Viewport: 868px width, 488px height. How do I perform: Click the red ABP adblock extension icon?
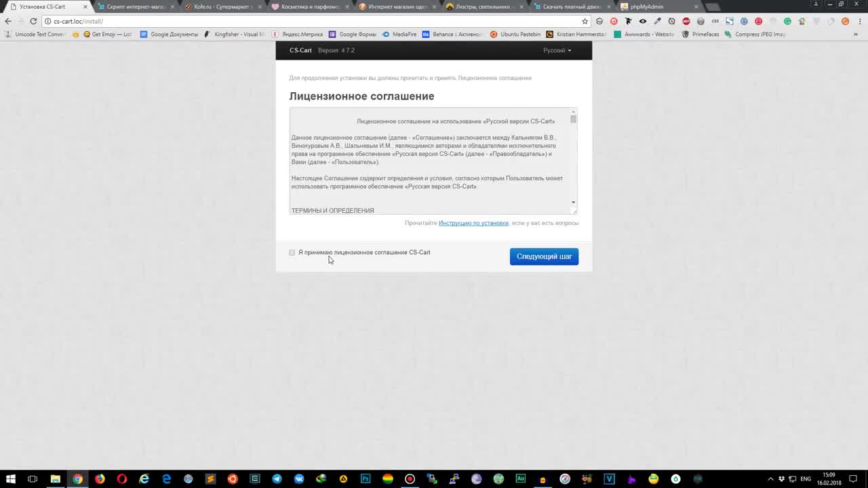tap(686, 21)
